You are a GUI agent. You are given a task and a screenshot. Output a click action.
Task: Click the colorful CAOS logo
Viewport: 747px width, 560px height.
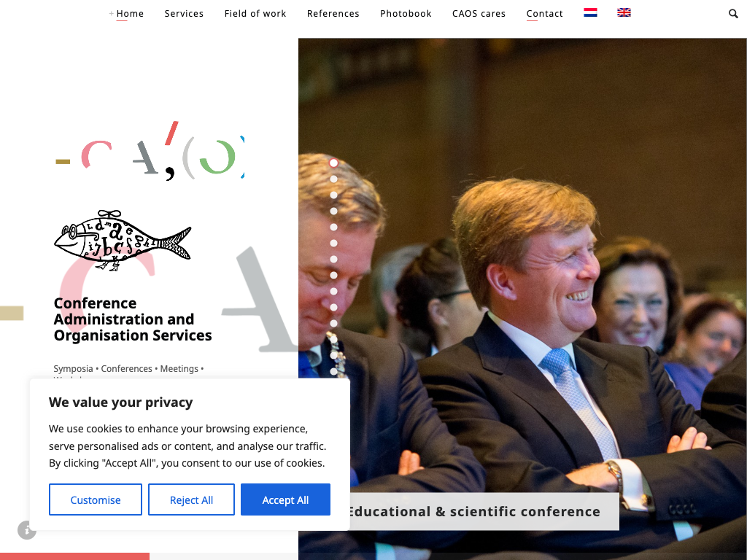(150, 151)
